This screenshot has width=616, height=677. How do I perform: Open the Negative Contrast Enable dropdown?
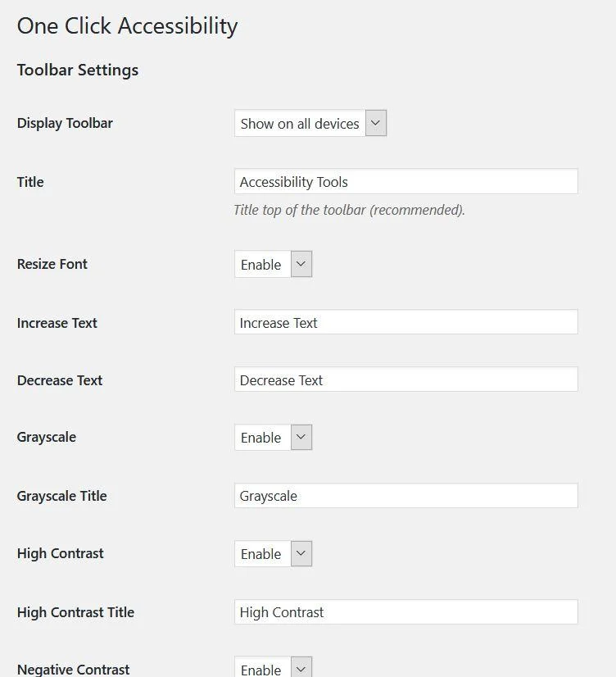click(x=262, y=669)
